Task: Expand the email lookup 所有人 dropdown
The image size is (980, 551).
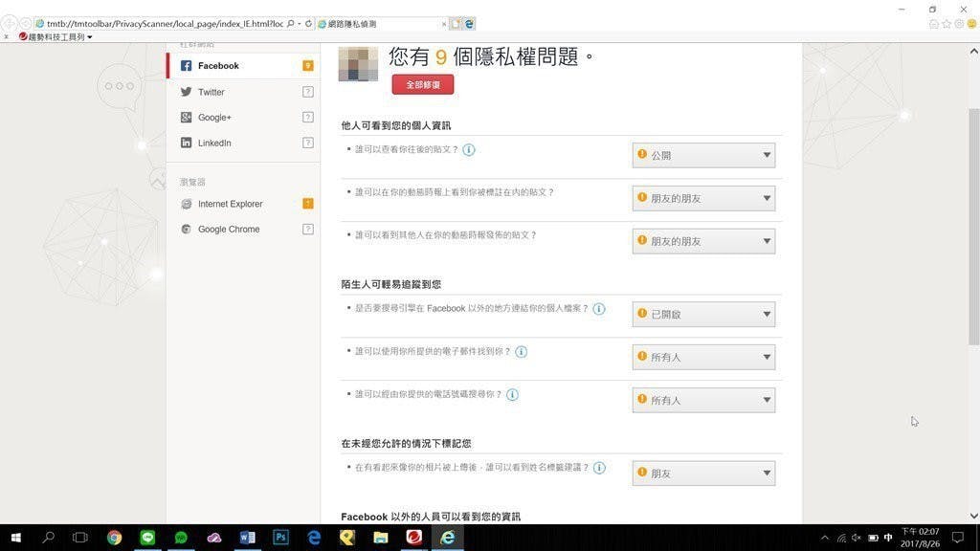Action: pyautogui.click(x=703, y=357)
